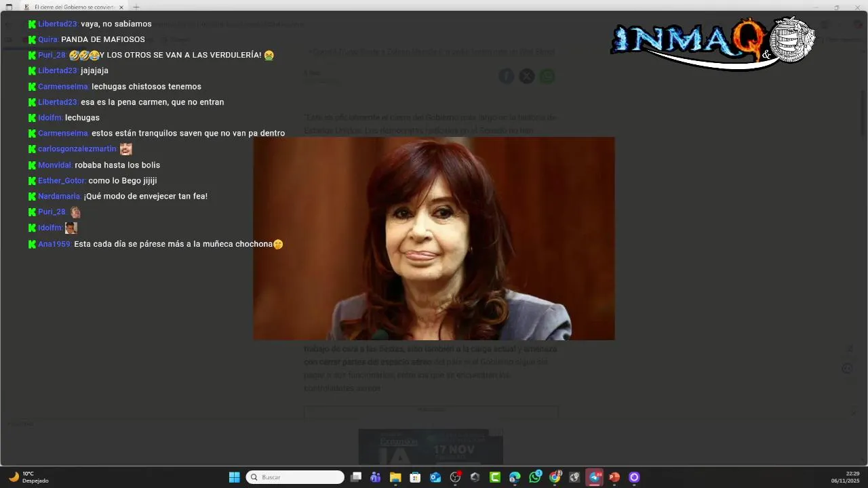Open WhatsApp from the taskbar

pos(535,477)
